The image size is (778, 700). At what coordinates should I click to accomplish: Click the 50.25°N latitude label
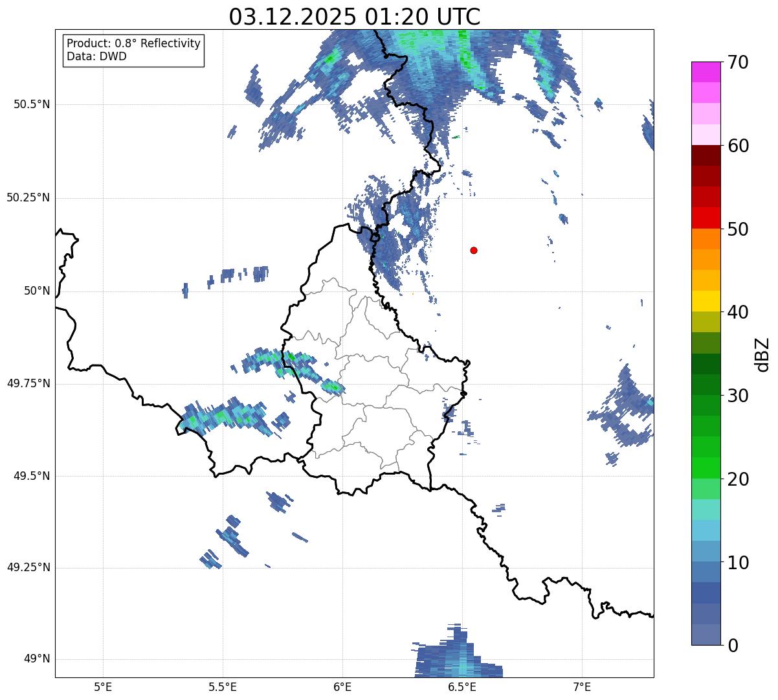28,198
